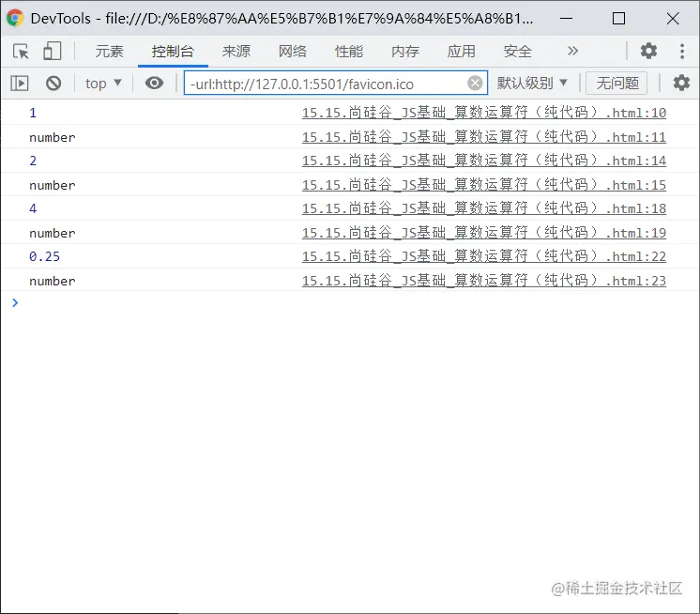700x614 pixels.
Task: Clear the filter text with X icon
Action: (475, 83)
